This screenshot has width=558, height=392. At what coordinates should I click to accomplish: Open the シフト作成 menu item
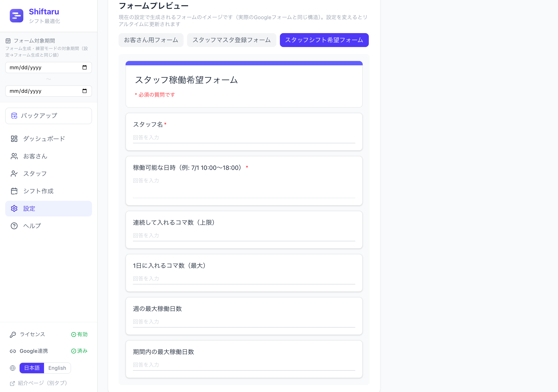49,191
